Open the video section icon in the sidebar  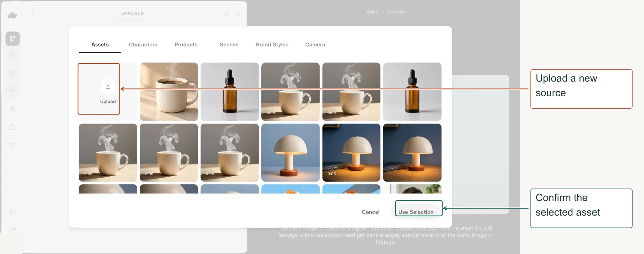13,56
